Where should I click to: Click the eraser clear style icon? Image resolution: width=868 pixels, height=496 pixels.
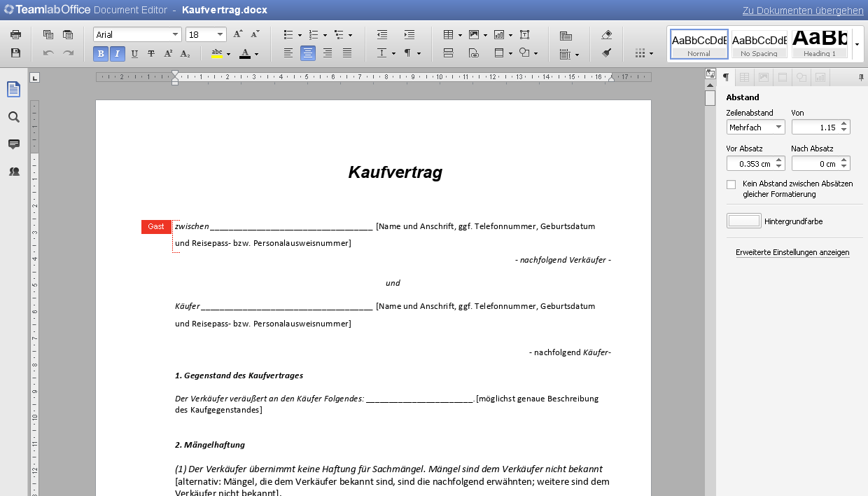[607, 34]
